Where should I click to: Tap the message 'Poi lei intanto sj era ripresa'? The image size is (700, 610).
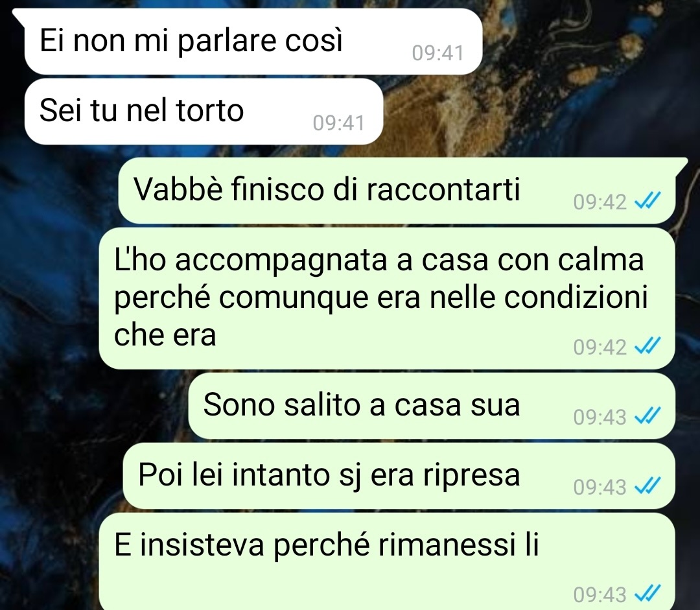(x=399, y=476)
